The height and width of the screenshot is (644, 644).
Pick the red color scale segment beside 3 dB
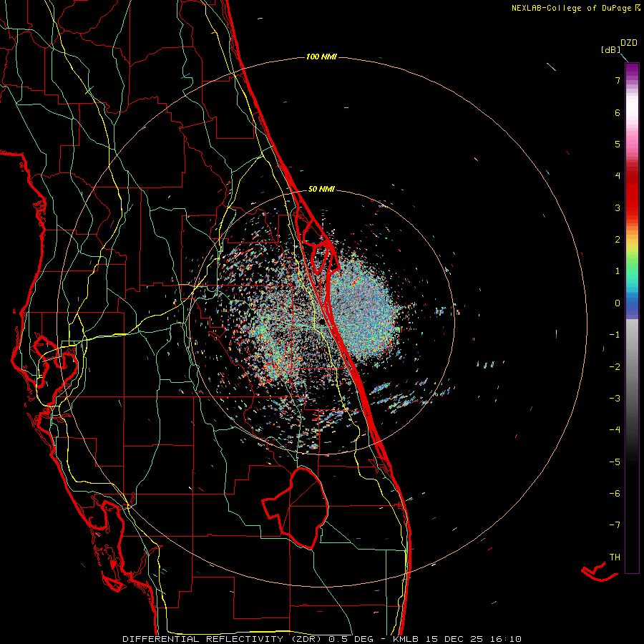pyautogui.click(x=632, y=208)
